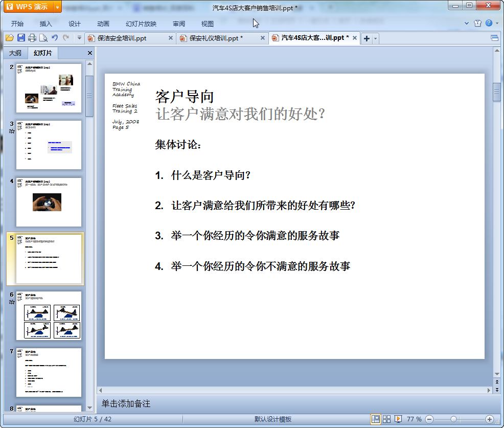Open file using the folder icon

(10, 38)
